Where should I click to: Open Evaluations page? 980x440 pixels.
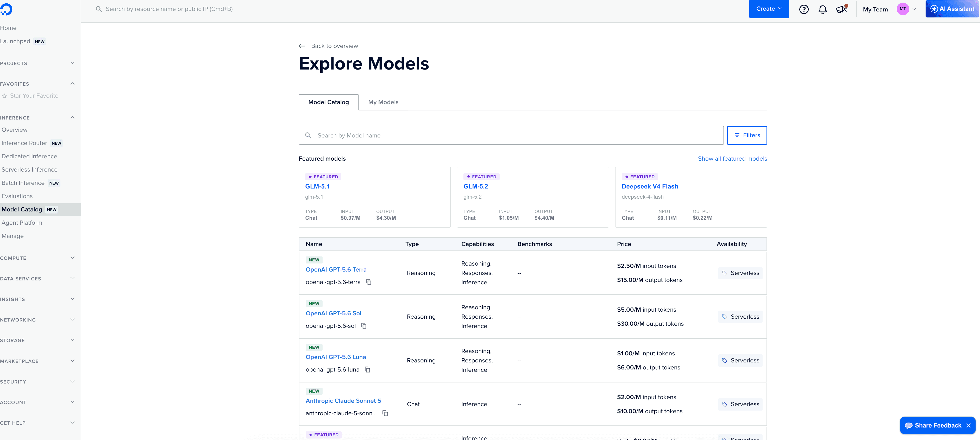click(x=17, y=197)
